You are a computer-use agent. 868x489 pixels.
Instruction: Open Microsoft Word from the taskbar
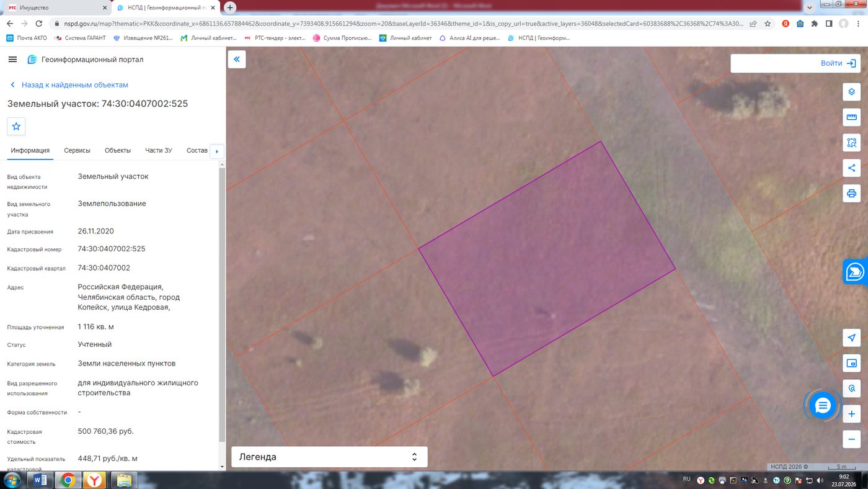40,480
